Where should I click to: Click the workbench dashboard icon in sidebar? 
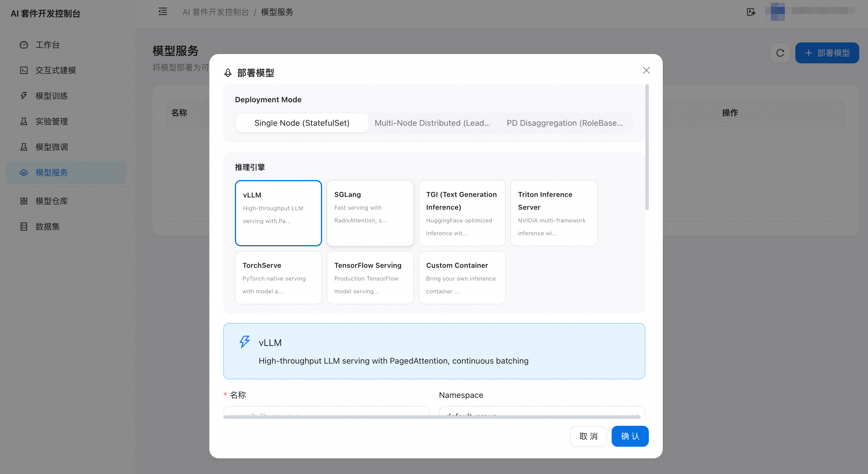coord(24,45)
